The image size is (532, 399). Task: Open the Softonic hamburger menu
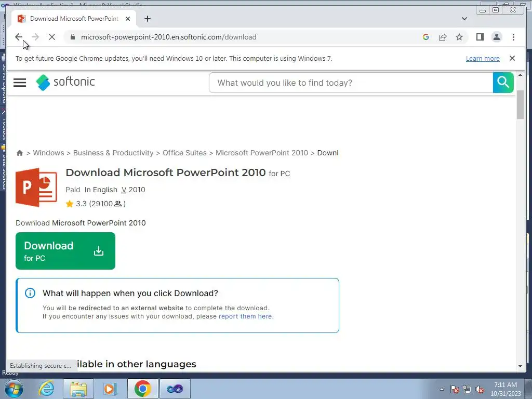20,83
